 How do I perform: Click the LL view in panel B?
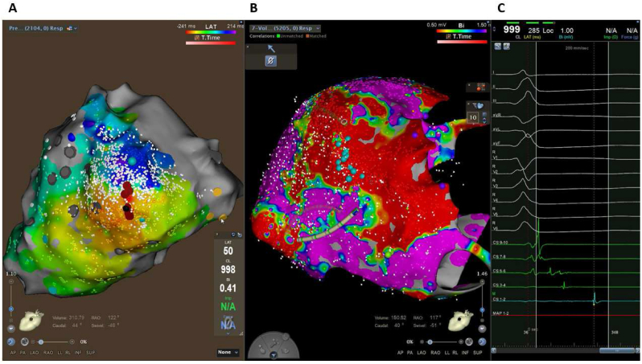click(447, 353)
